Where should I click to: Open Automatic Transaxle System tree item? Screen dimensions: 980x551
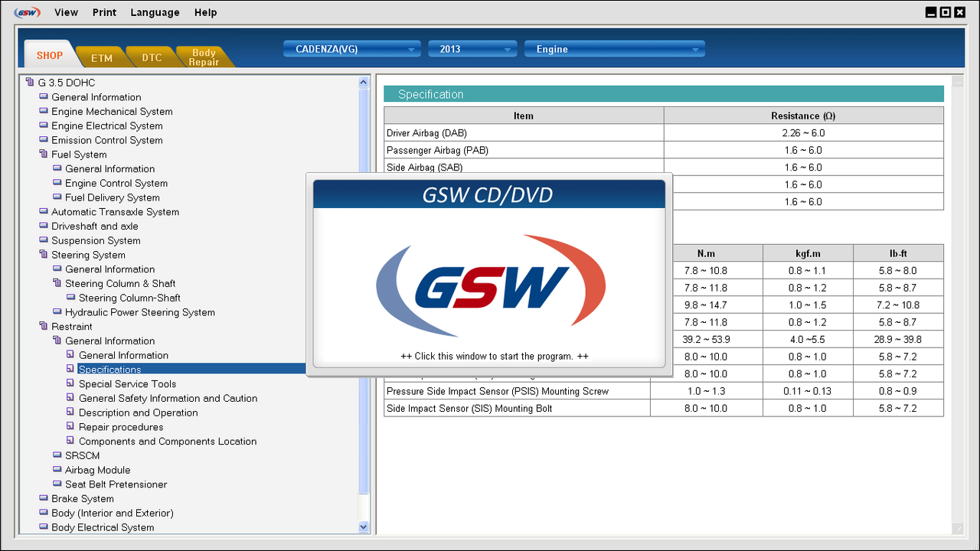coord(116,212)
